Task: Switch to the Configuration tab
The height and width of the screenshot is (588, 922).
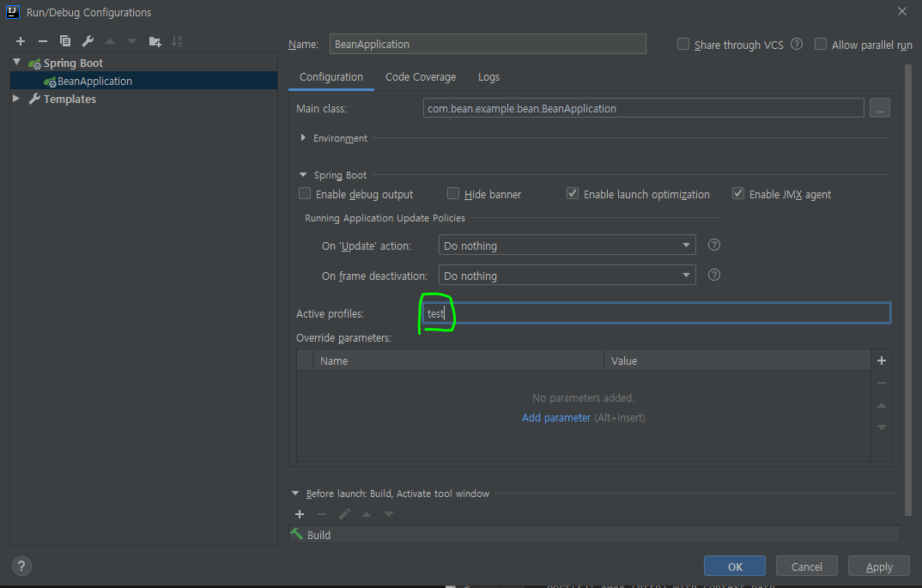Action: click(331, 77)
